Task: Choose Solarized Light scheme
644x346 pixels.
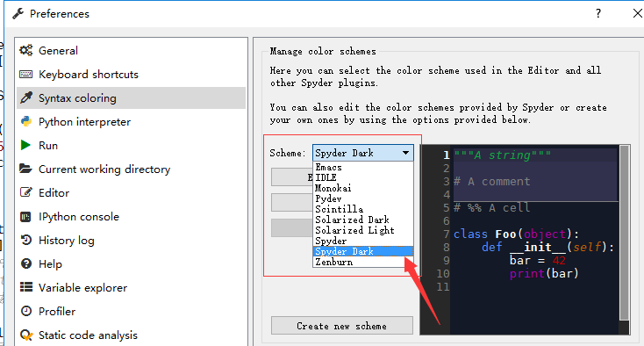Action: click(x=363, y=231)
